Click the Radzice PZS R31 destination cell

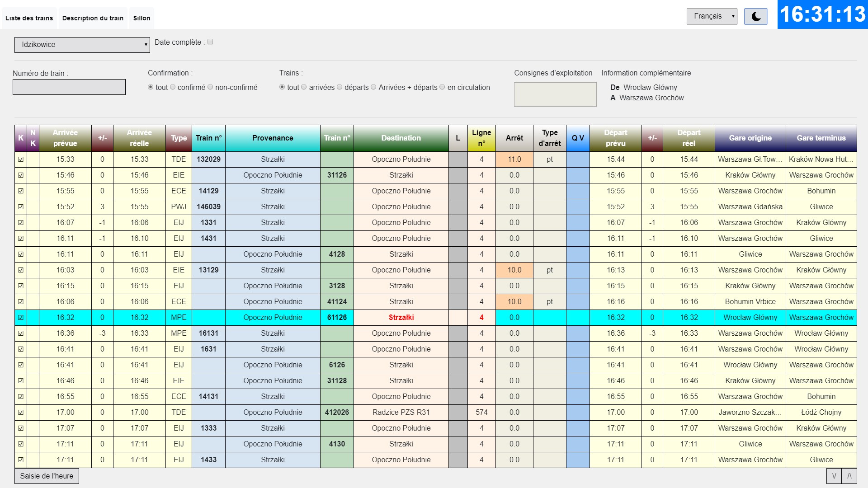pos(401,413)
